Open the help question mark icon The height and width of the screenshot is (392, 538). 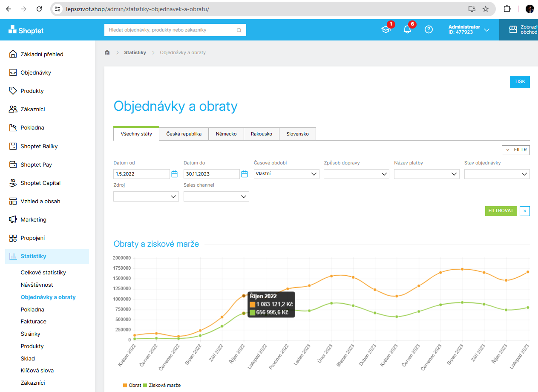click(429, 29)
